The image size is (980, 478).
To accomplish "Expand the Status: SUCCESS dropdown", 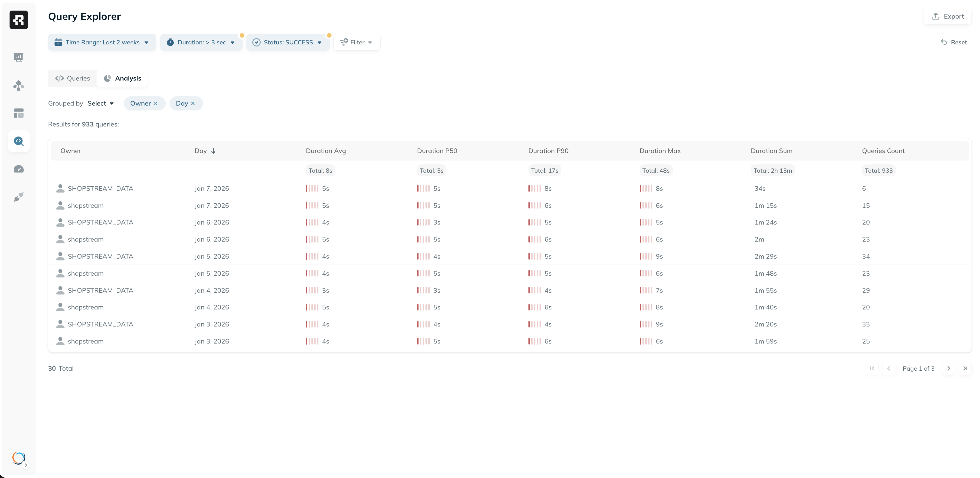I will tap(288, 42).
